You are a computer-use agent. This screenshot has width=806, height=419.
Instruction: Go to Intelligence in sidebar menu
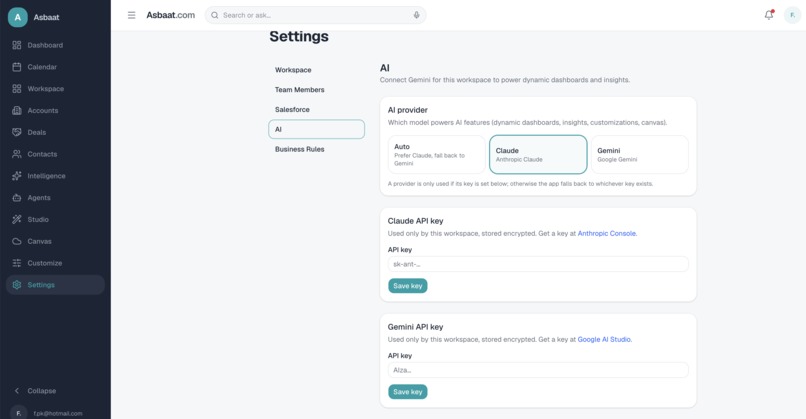tap(56, 176)
